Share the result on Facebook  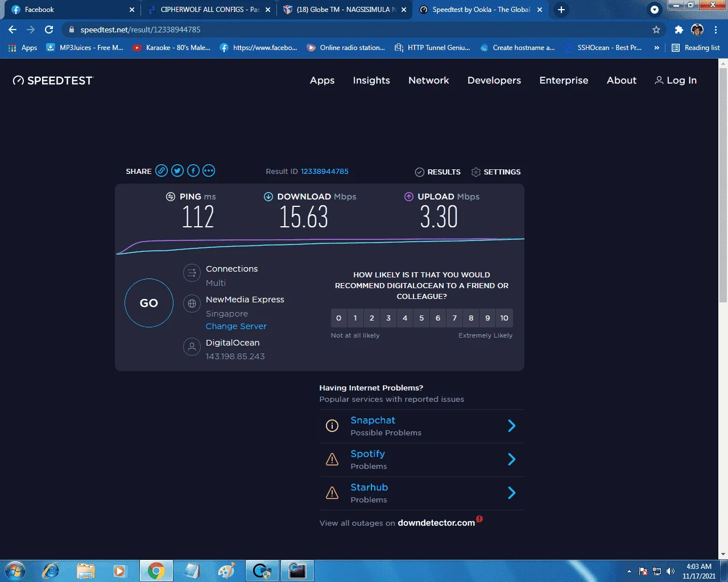tap(193, 171)
